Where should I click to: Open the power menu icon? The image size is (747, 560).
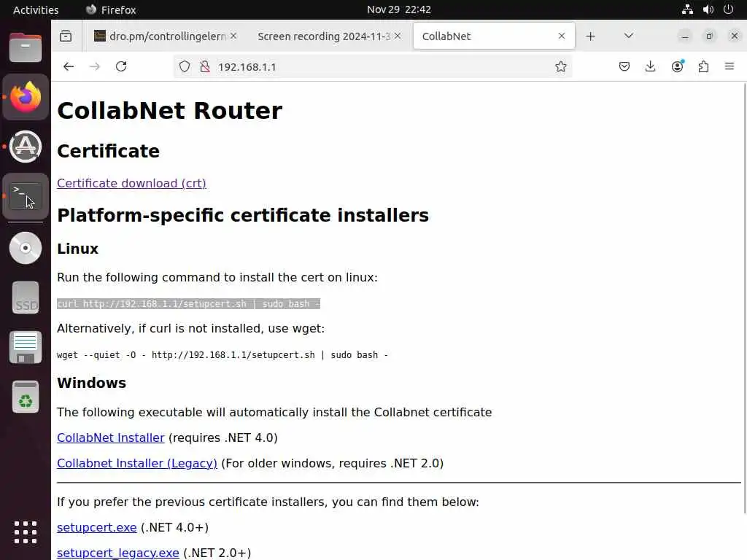[x=729, y=9]
